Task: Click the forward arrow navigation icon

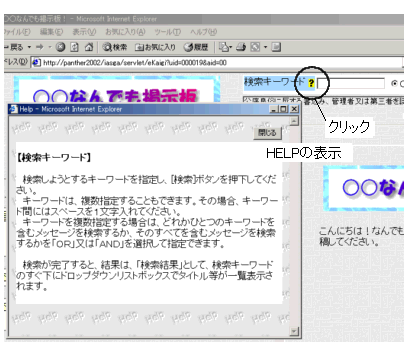Action: (40, 47)
